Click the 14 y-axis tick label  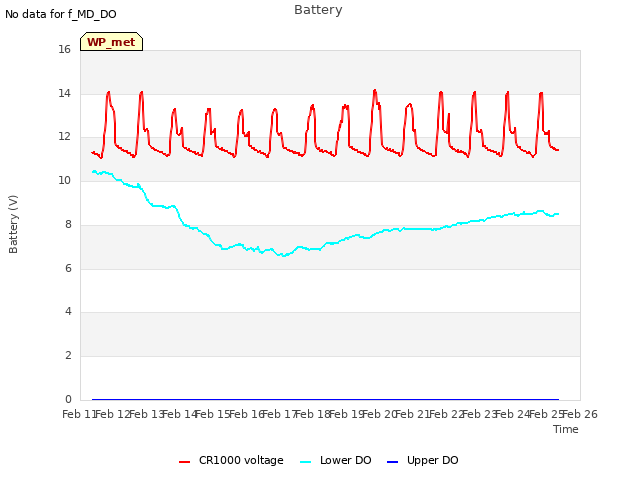64,93
